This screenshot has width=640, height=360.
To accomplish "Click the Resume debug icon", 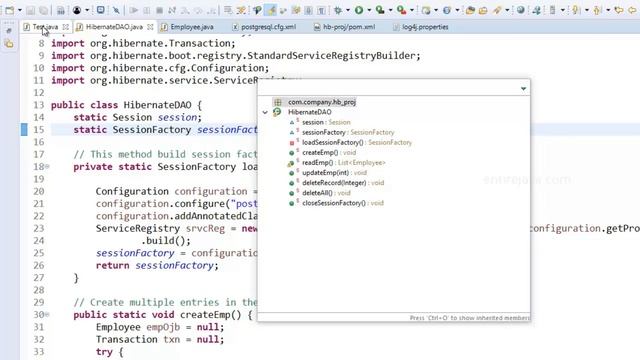I will click(133, 10).
